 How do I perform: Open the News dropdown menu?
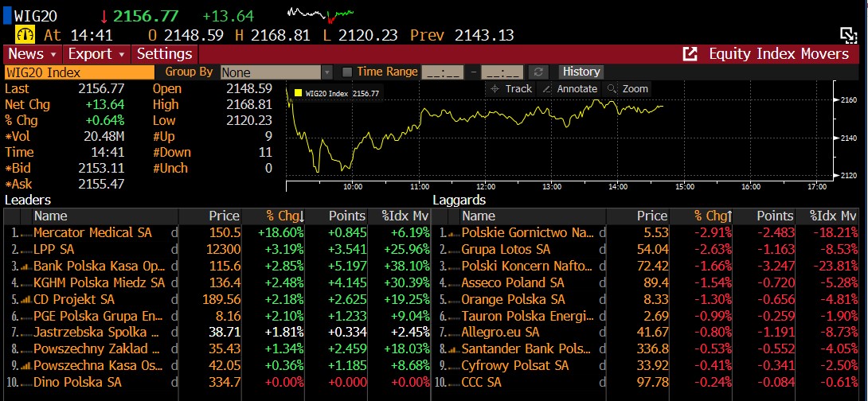tap(33, 53)
